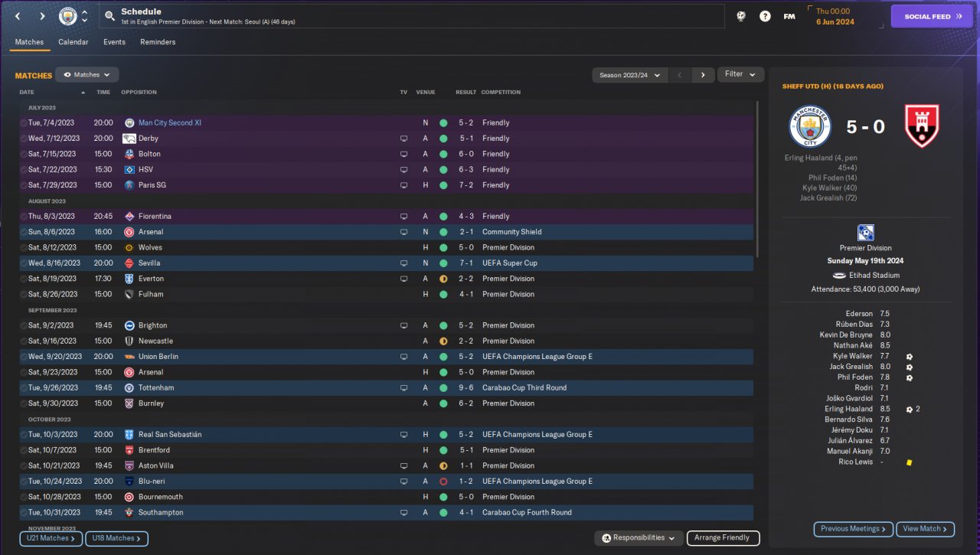The image size is (980, 555).
Task: Click the Manchester City club badge at top
Action: 68,16
